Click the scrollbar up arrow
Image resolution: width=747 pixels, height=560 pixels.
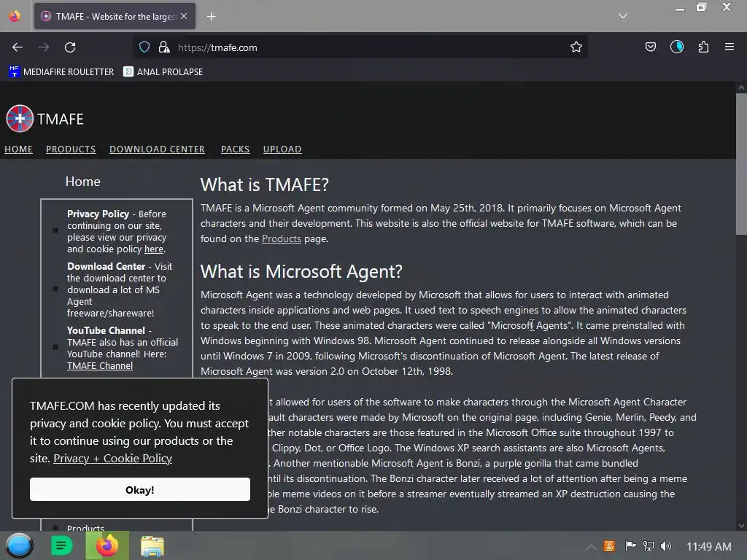(741, 88)
